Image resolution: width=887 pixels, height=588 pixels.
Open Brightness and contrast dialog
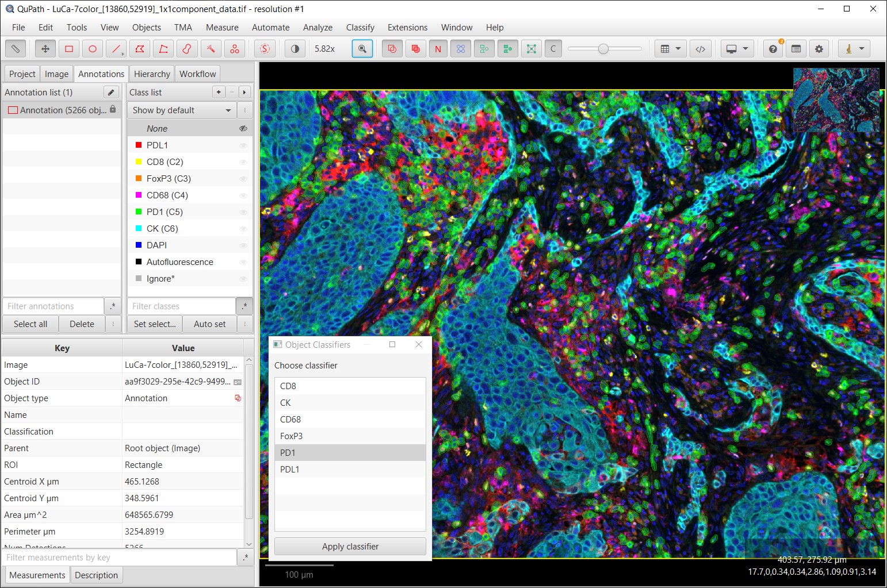tap(295, 49)
